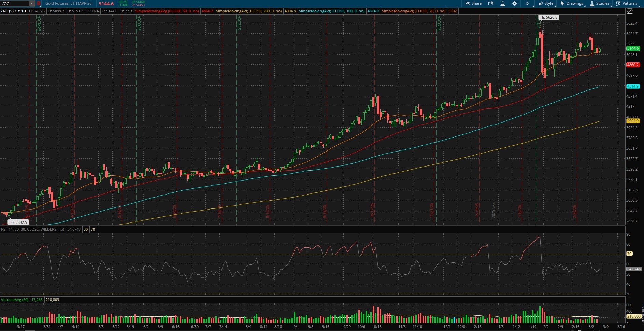Click the Patterns waveform icon
Viewport: 644px width, 331px height.
pos(619,3)
